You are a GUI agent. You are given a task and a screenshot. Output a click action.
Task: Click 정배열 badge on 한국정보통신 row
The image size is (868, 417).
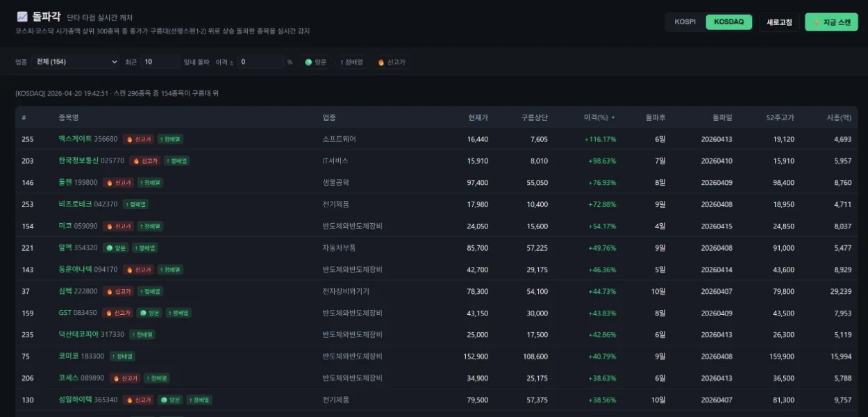click(x=177, y=161)
